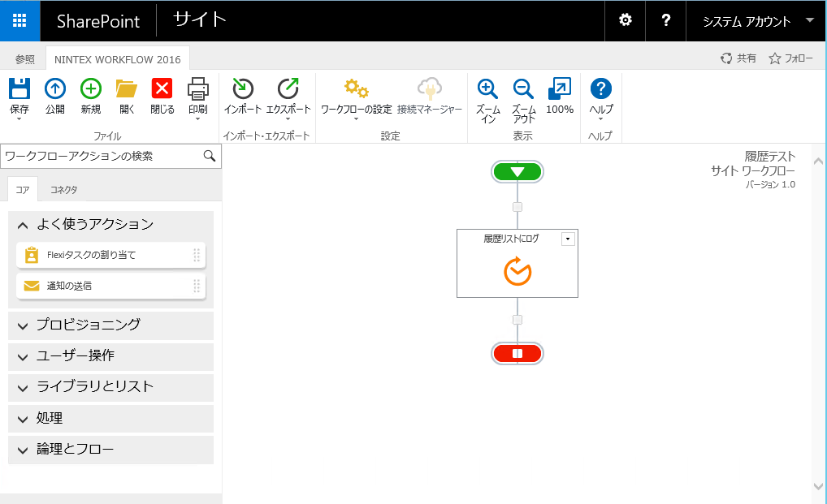This screenshot has width=827, height=504.
Task: Click the 共有 share link
Action: click(x=738, y=58)
